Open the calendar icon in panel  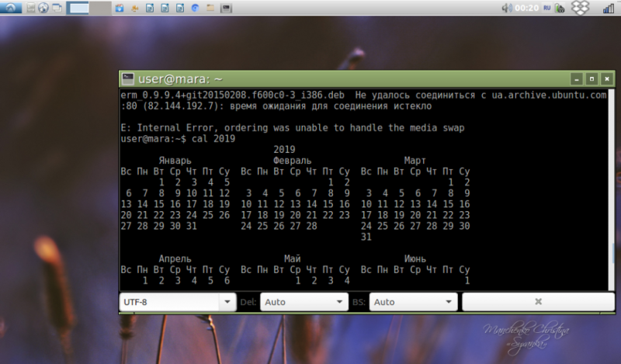click(120, 8)
